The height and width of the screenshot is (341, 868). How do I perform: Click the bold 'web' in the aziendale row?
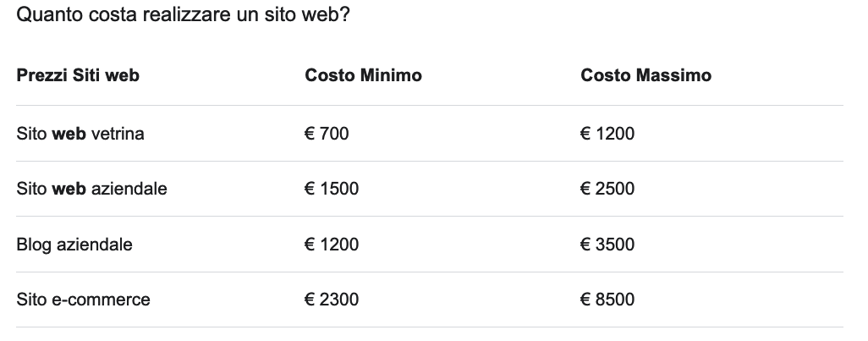[69, 189]
